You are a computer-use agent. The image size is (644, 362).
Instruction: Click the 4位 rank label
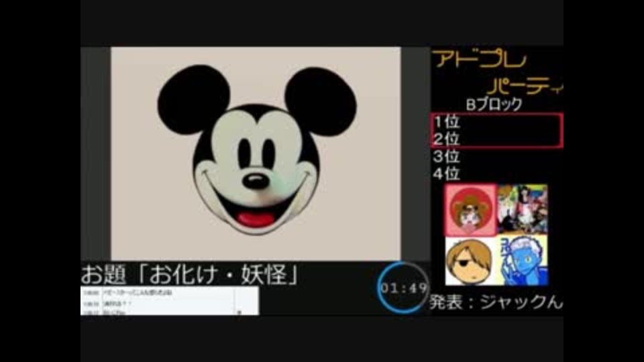pos(447,174)
